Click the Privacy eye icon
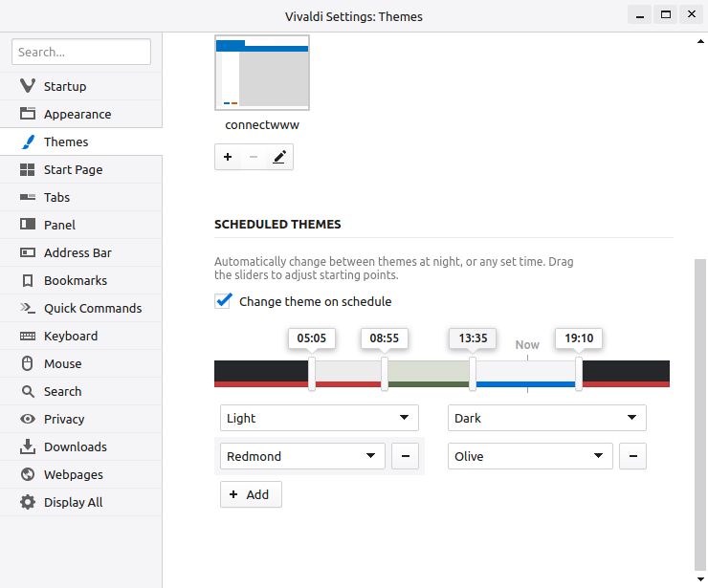The width and height of the screenshot is (708, 588). point(28,419)
